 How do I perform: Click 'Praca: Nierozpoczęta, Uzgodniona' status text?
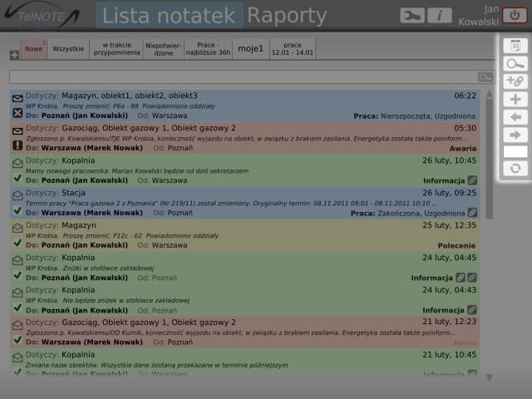click(414, 116)
